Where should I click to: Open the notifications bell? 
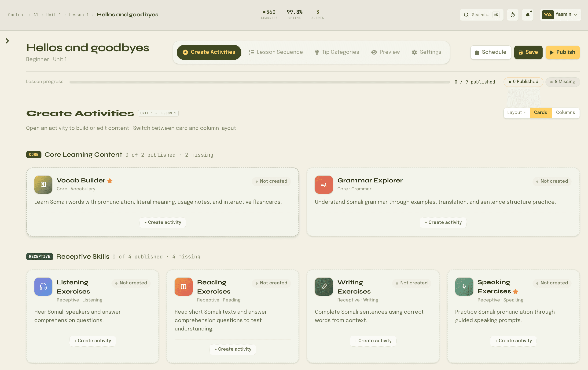(x=528, y=15)
